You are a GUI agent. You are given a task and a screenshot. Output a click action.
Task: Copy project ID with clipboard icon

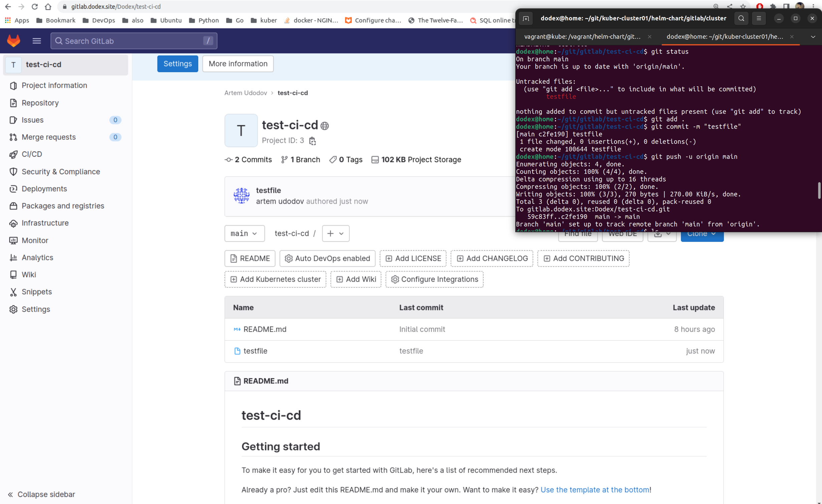tap(312, 141)
